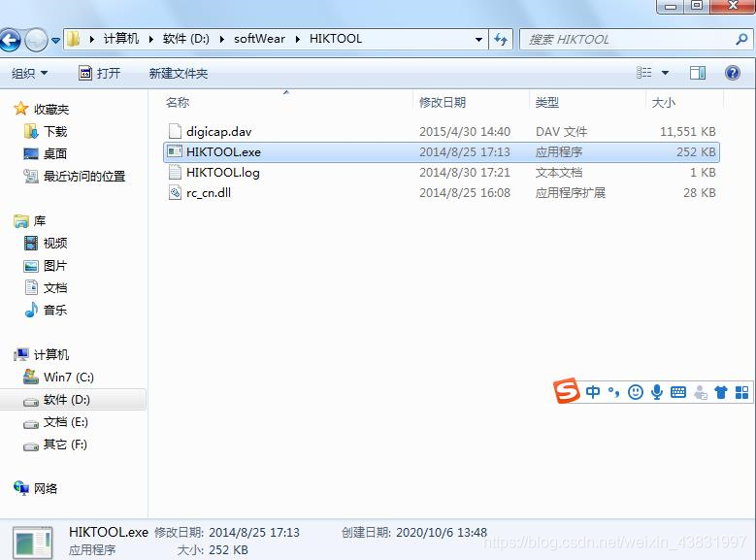Viewport: 756px width, 560px height.
Task: Open the address bar history dropdown
Action: point(478,40)
